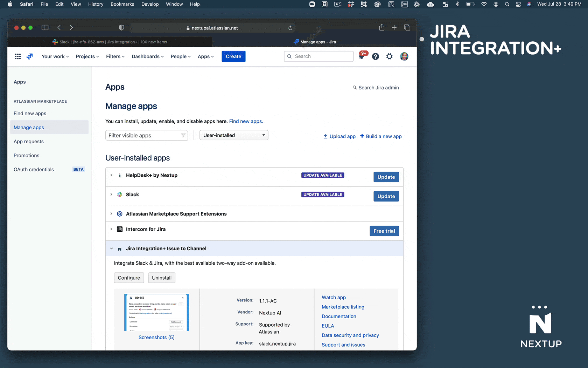Switch to the Slack jira-nfa-662-aws tab
The width and height of the screenshot is (588, 368).
110,42
